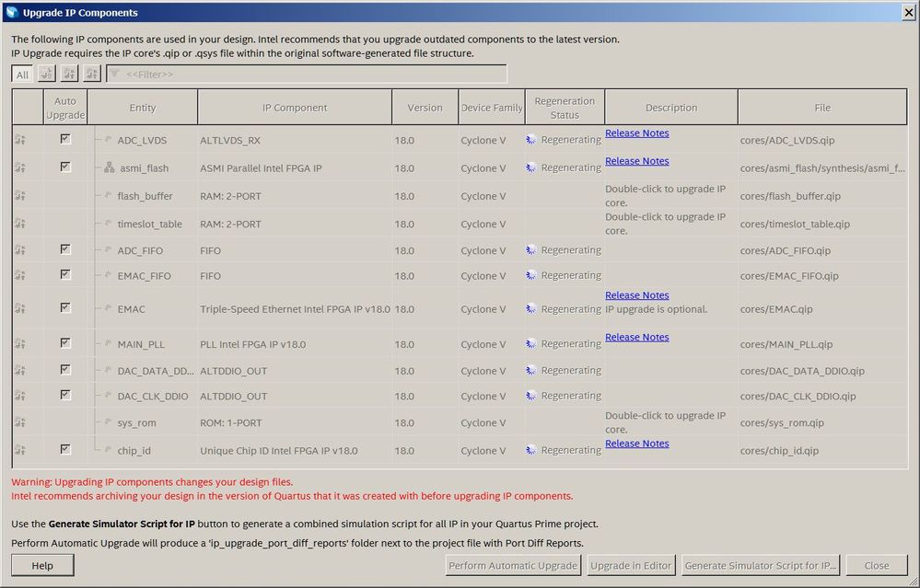Click the upgrade status icon in the DAC_DATA_DDIO row
This screenshot has height=588, width=920.
pyautogui.click(x=20, y=371)
